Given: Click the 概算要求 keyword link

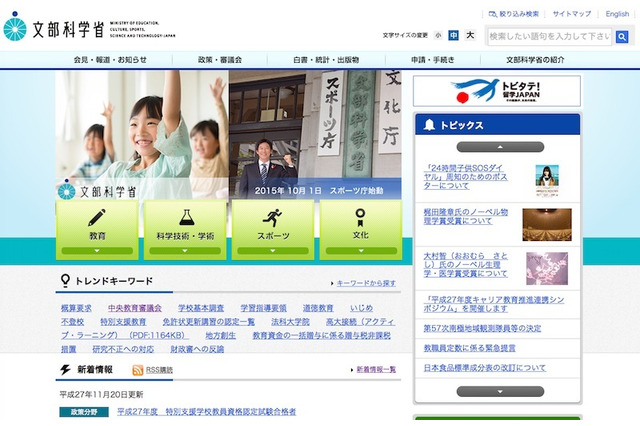Looking at the screenshot, I should point(76,308).
